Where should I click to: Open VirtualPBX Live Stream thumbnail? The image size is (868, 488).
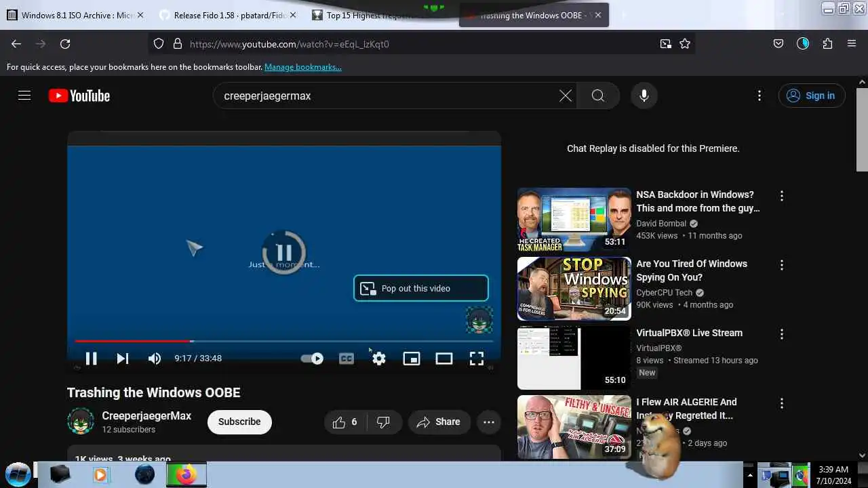(x=574, y=358)
